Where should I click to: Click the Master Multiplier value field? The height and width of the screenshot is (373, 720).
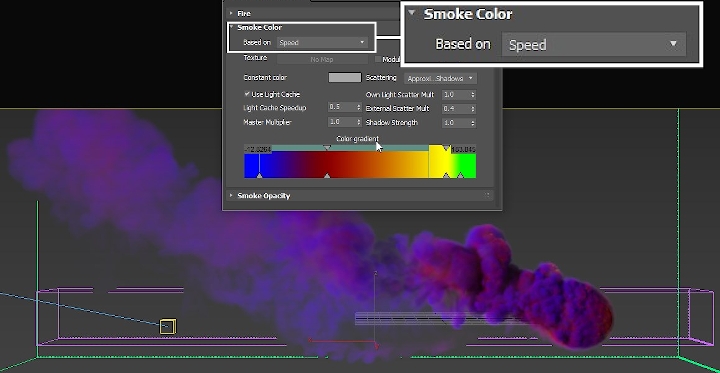342,122
